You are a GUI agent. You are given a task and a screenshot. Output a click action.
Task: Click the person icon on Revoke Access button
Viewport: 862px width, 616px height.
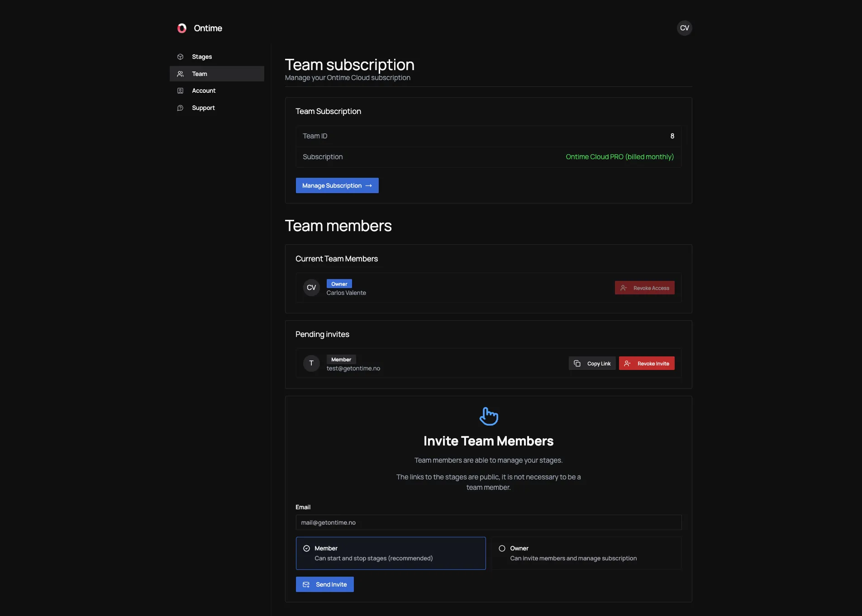(x=623, y=288)
